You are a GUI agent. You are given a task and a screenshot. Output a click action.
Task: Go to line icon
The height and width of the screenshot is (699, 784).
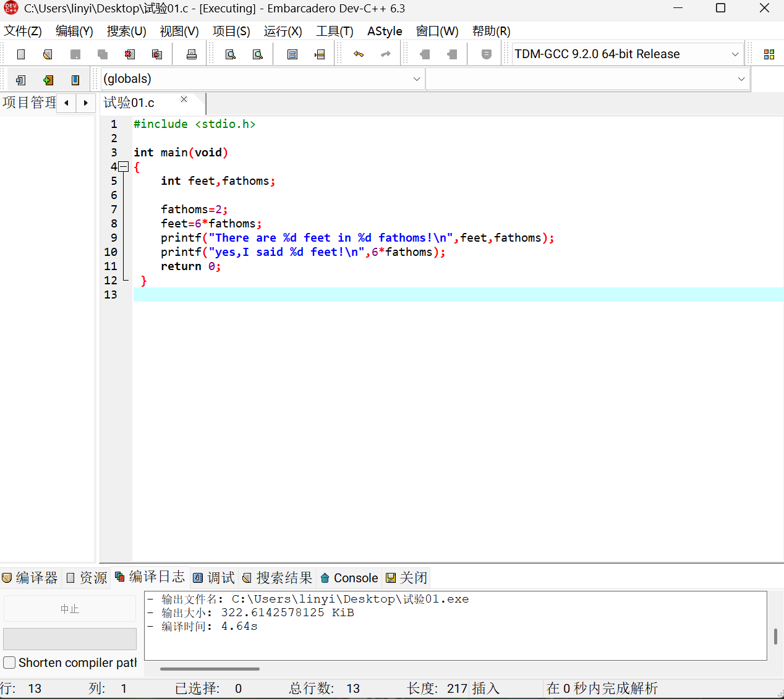320,54
